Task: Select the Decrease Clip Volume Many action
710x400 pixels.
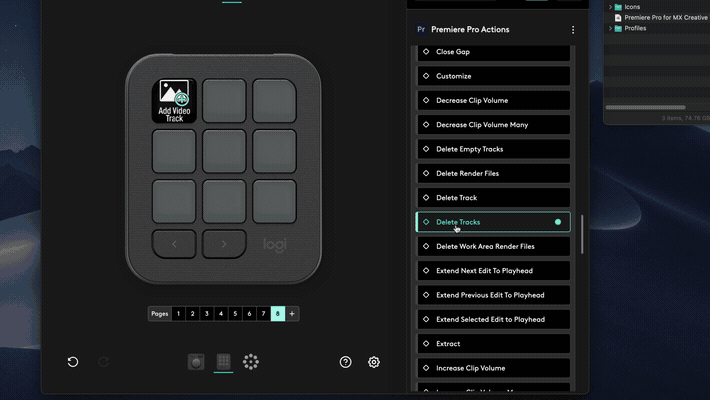Action: [x=494, y=125]
